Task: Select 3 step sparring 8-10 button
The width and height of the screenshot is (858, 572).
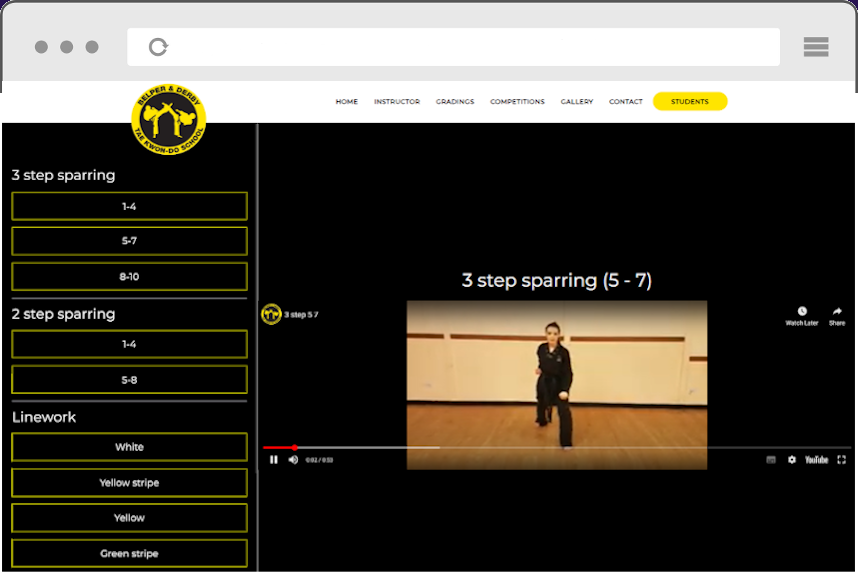Action: [x=129, y=277]
